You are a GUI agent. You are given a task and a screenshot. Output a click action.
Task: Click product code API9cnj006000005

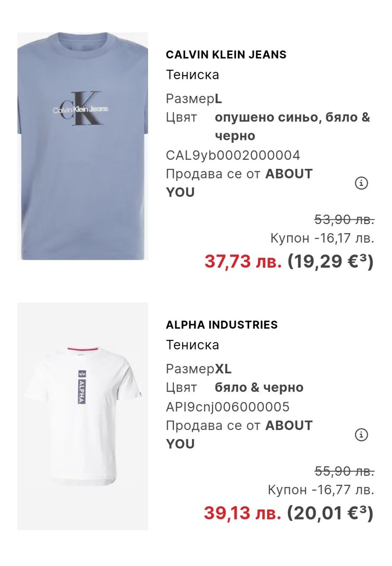[x=227, y=407]
